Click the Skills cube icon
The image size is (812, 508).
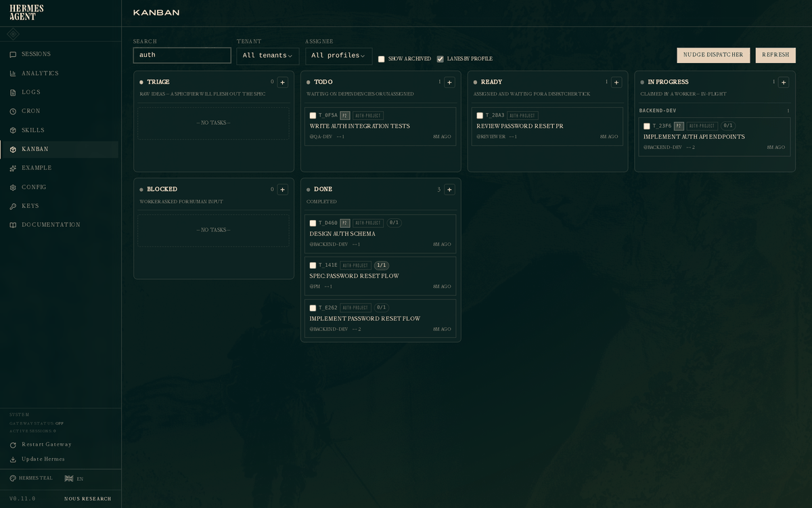[13, 130]
